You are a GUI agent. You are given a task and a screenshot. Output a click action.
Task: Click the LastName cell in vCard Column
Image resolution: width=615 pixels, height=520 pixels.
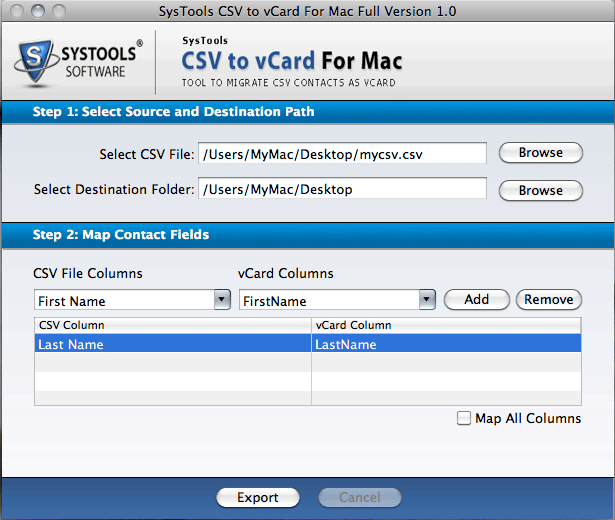pos(446,344)
